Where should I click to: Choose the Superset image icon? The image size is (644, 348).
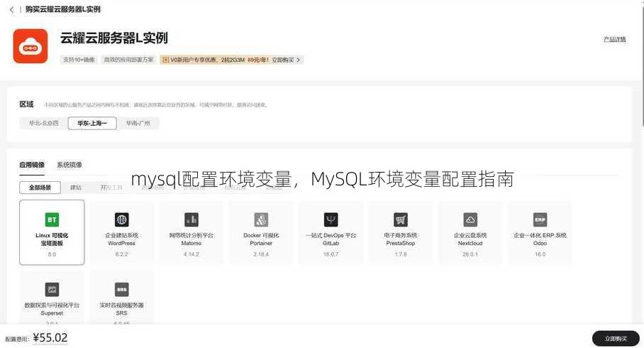pyautogui.click(x=52, y=290)
